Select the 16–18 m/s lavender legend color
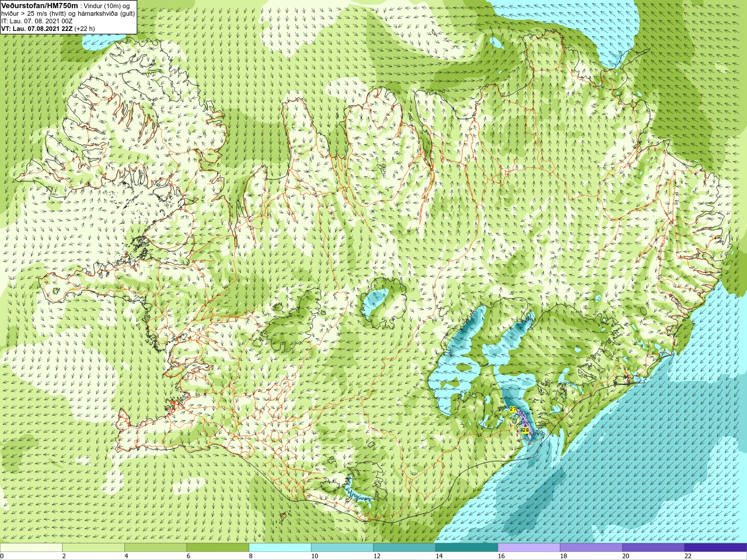747x560 pixels. (529, 548)
